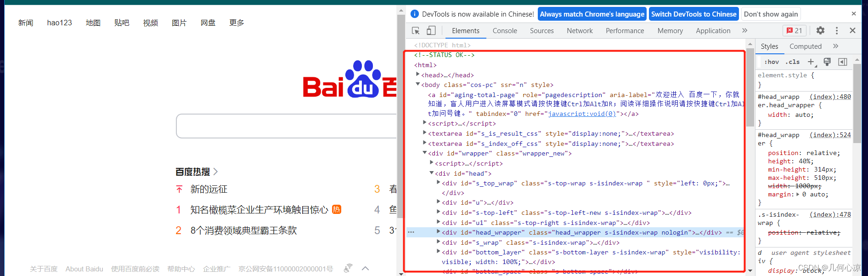868x276 pixels.
Task: Toggle rendering emulations paintbrush icon
Action: click(827, 62)
